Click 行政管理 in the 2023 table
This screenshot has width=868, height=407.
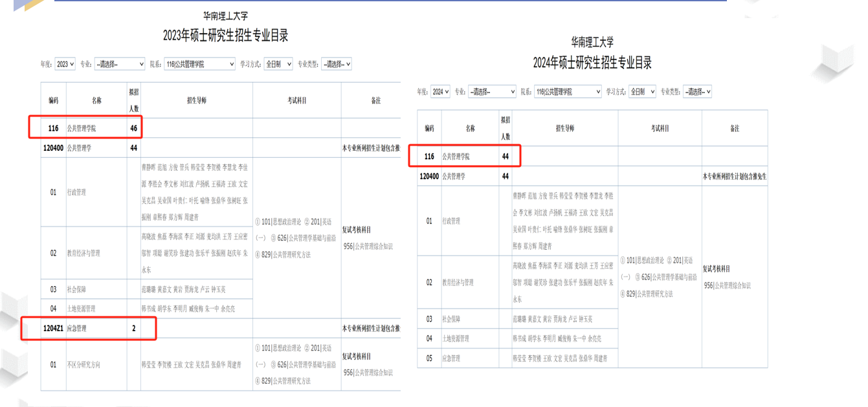(x=76, y=192)
